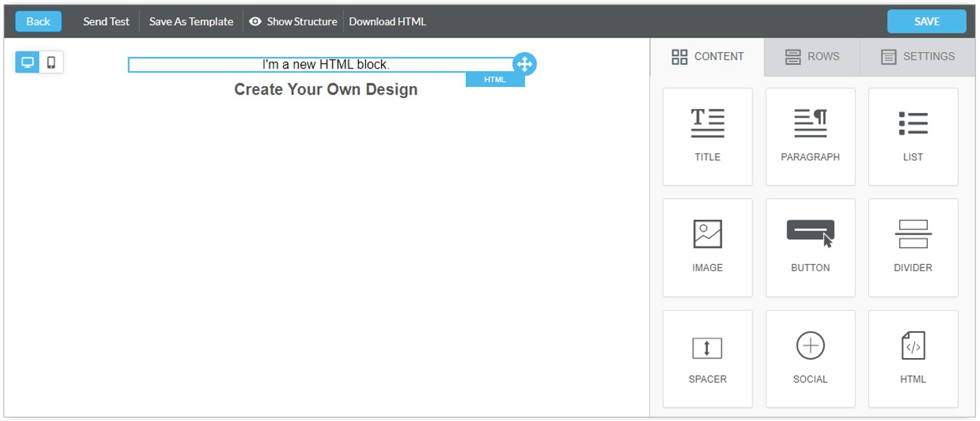Add a Button content block
The height and width of the screenshot is (421, 980).
click(x=810, y=248)
